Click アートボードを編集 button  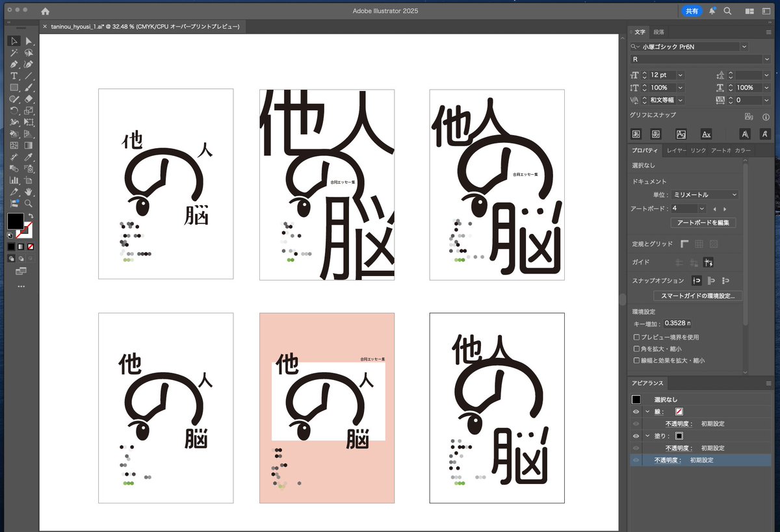703,223
